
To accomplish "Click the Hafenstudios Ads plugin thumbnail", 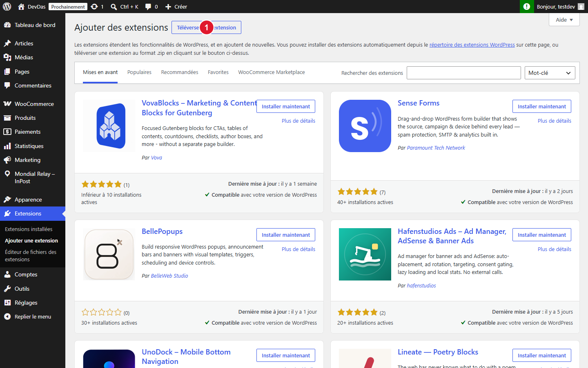I will tap(365, 254).
